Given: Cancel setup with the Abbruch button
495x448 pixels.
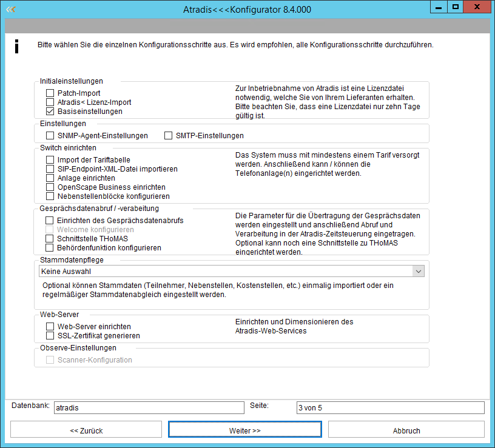Looking at the screenshot, I should [406, 429].
